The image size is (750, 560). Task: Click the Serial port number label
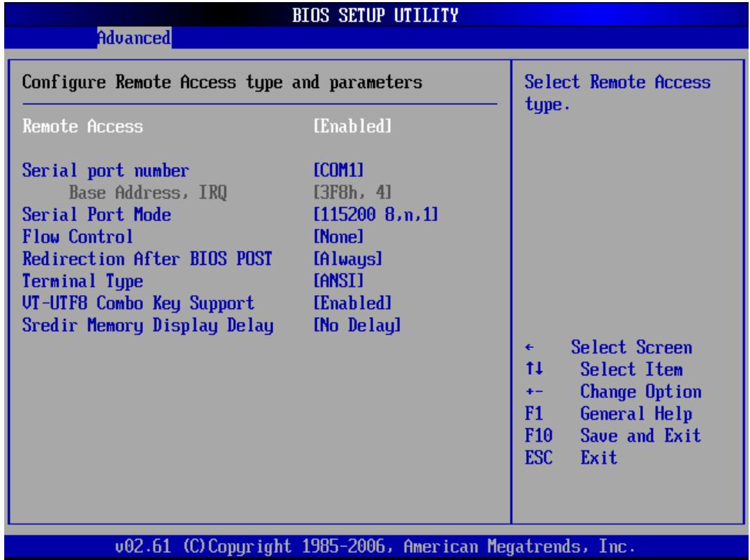pyautogui.click(x=106, y=170)
